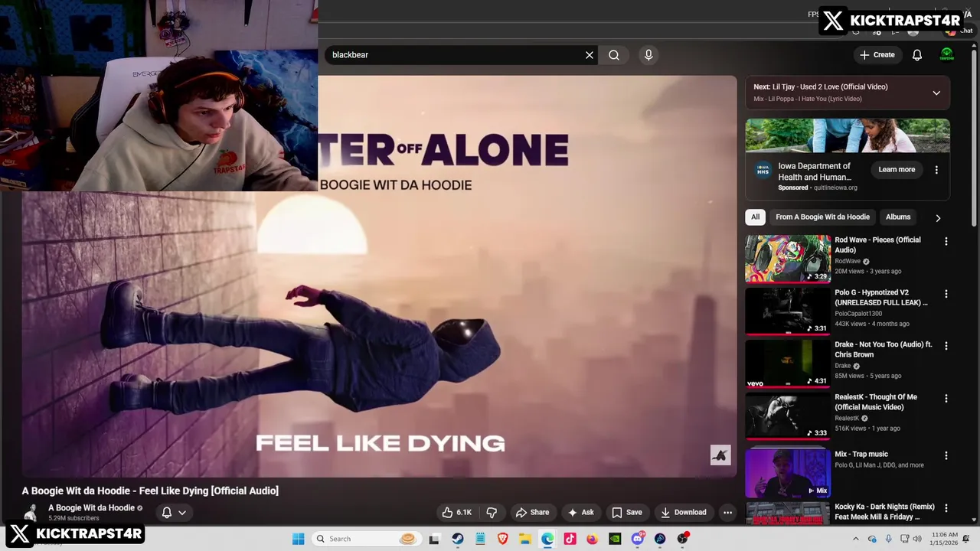The width and height of the screenshot is (980, 551).
Task: Show hidden system tray icons
Action: point(856,539)
